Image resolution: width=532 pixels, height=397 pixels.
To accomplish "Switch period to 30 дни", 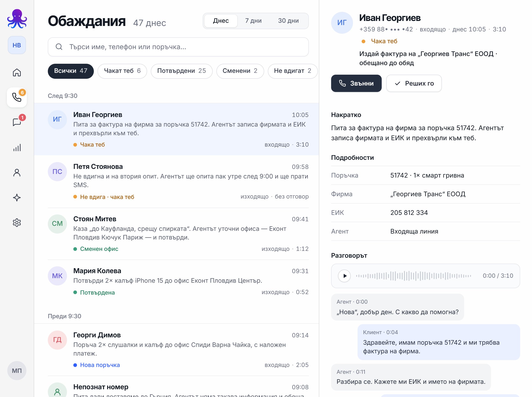I will pos(288,21).
